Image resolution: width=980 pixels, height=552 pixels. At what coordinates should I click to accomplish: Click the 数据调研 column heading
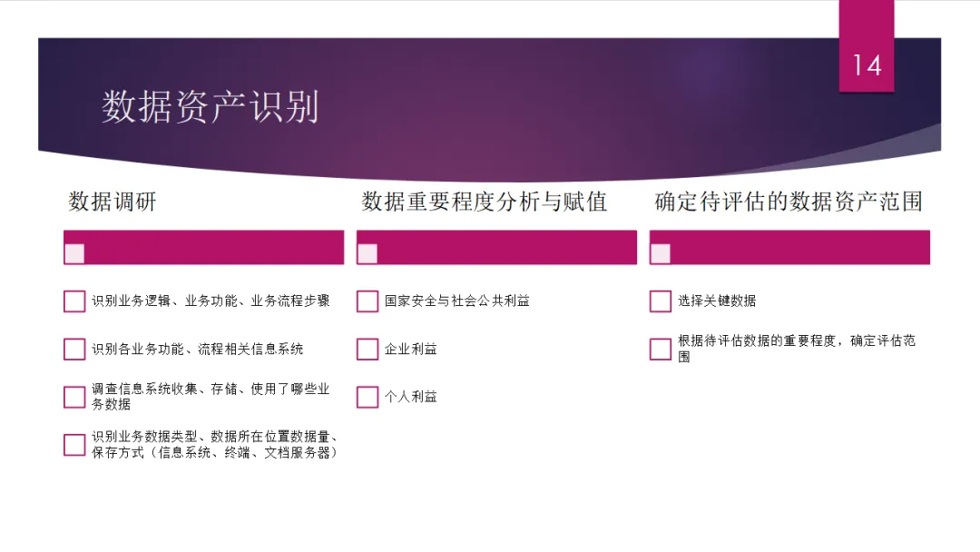coord(113,202)
